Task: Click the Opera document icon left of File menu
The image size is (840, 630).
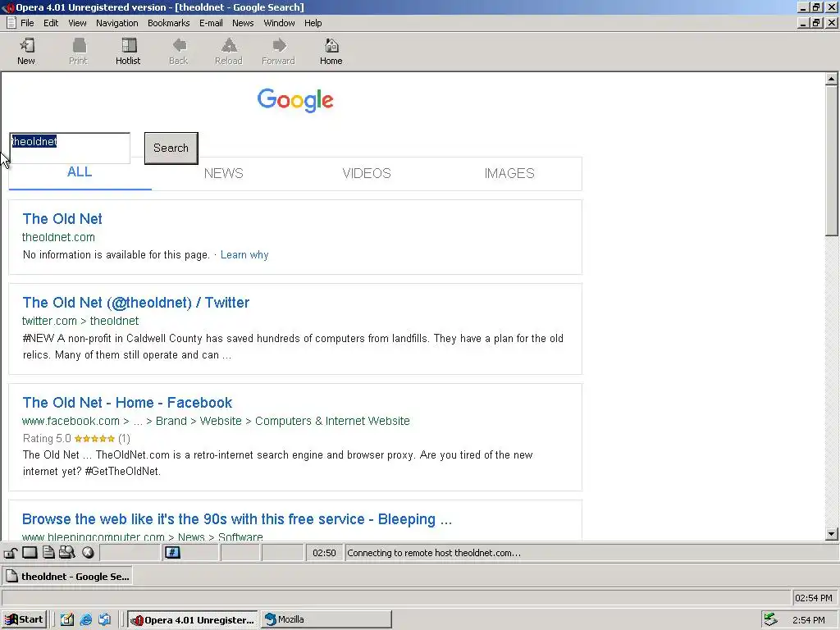Action: [11, 22]
